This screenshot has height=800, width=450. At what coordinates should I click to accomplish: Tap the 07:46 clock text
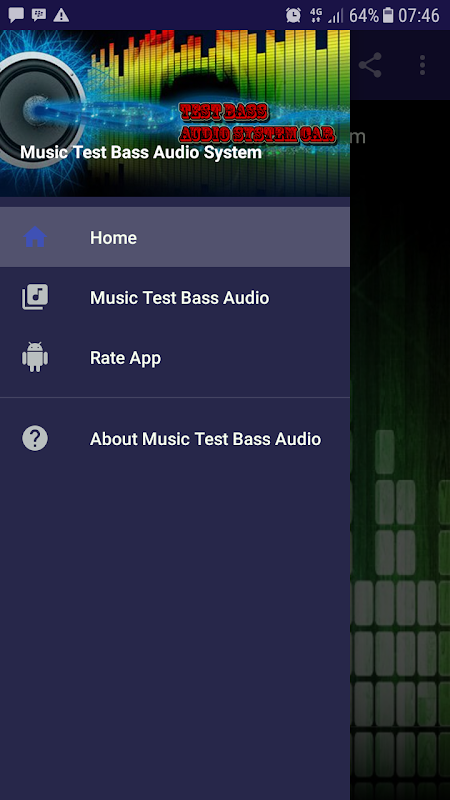coord(419,16)
